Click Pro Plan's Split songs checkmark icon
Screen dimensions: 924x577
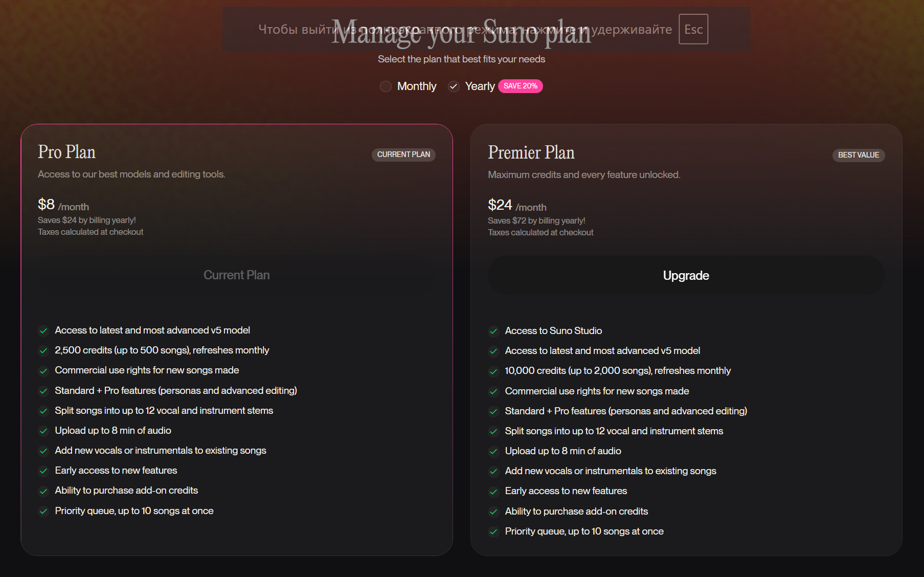pos(43,411)
